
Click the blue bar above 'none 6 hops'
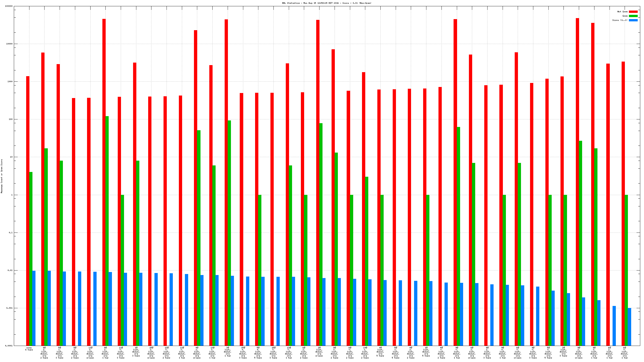[x=34, y=308]
